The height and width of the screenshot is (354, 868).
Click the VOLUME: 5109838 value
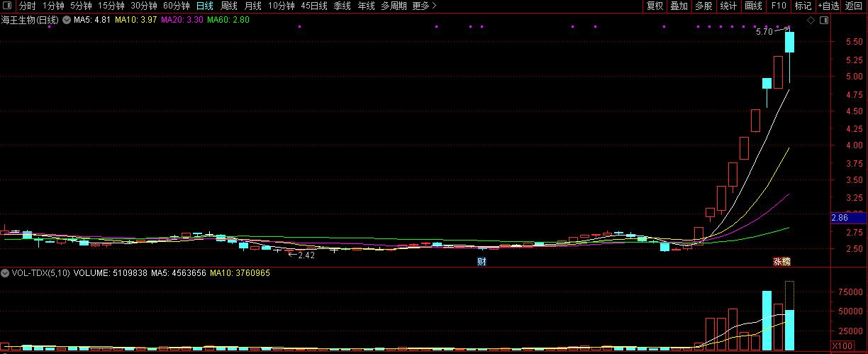pos(111,272)
